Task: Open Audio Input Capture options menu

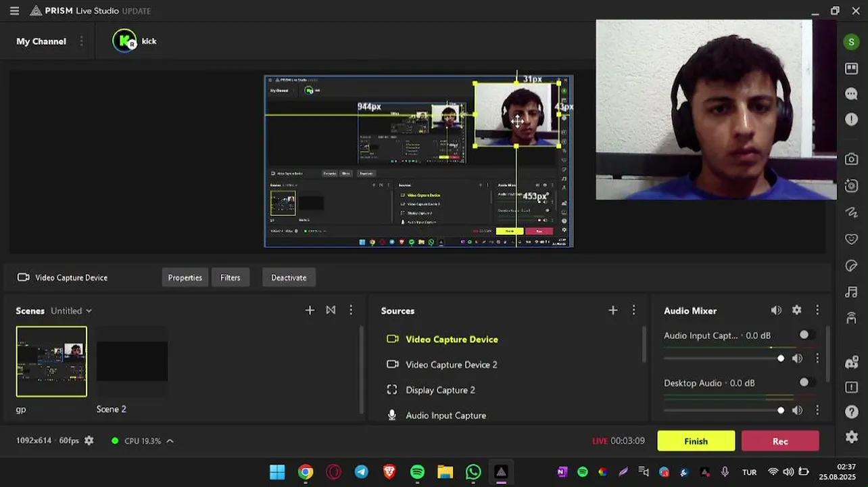Action: click(817, 358)
